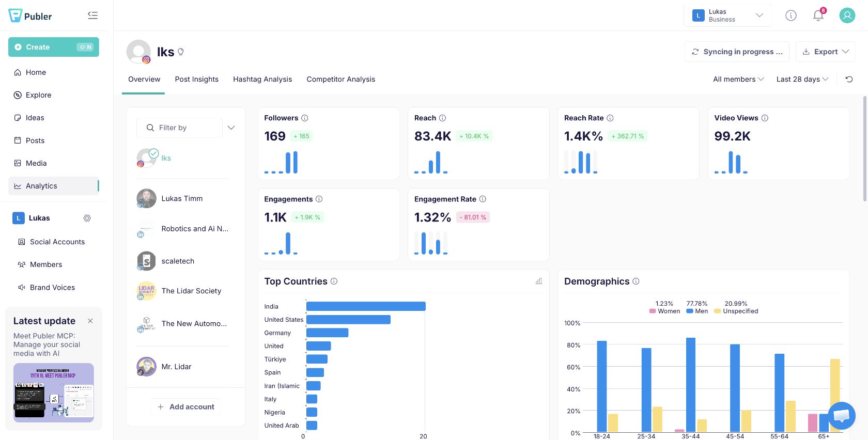Screen dimensions: 868x440
Task: Click the refresh analytics icon
Action: [849, 79]
